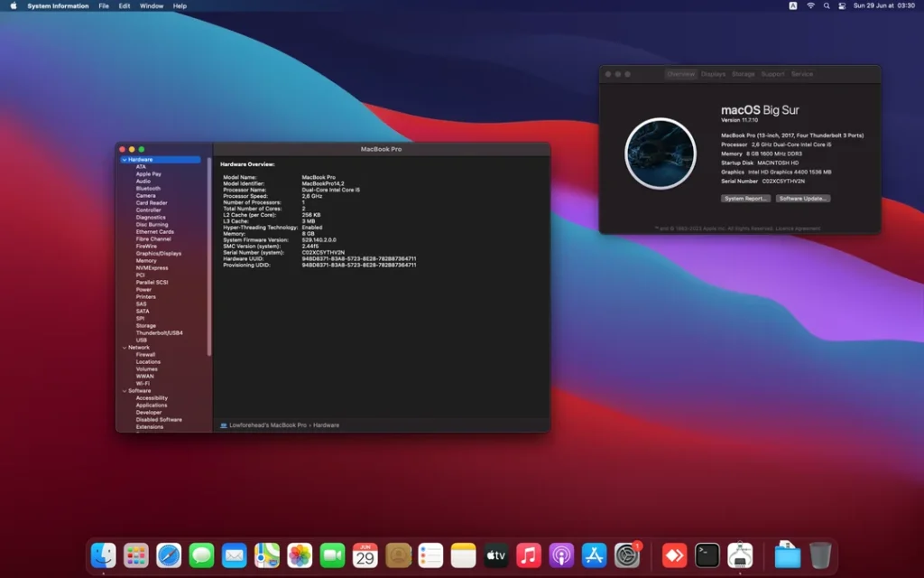Launch FaceTime from the Dock
Image resolution: width=924 pixels, height=578 pixels.
(332, 555)
